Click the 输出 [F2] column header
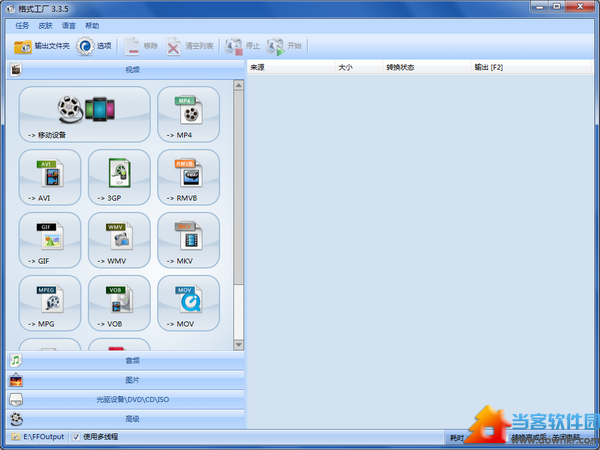This screenshot has width=600, height=450. pyautogui.click(x=532, y=67)
